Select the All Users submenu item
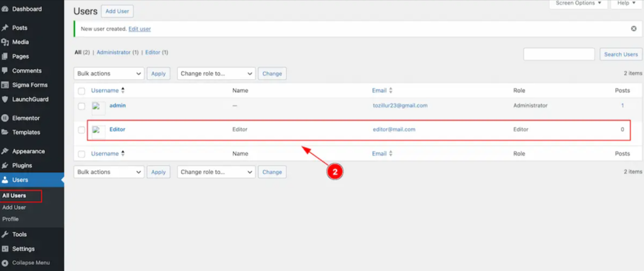 (x=14, y=196)
